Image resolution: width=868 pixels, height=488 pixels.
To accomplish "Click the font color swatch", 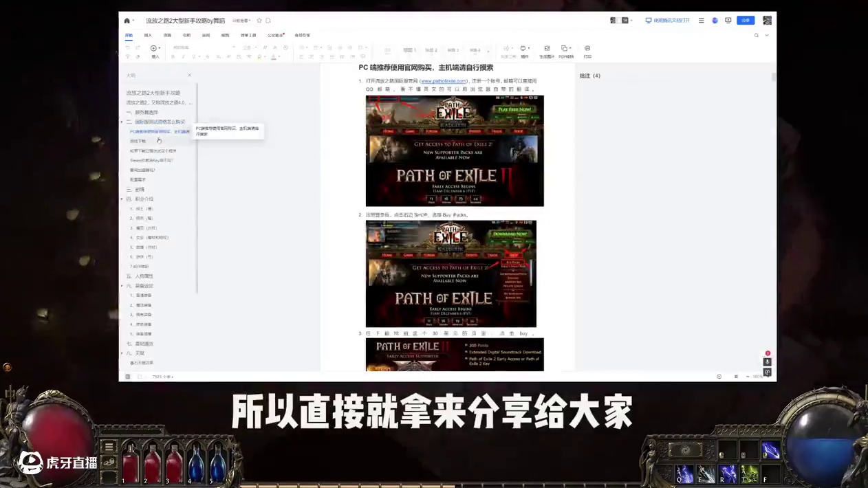I will click(x=273, y=57).
